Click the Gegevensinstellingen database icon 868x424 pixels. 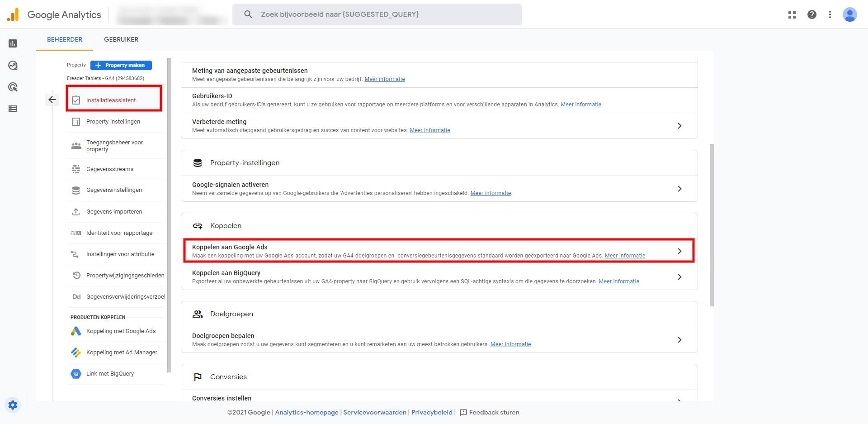point(76,190)
